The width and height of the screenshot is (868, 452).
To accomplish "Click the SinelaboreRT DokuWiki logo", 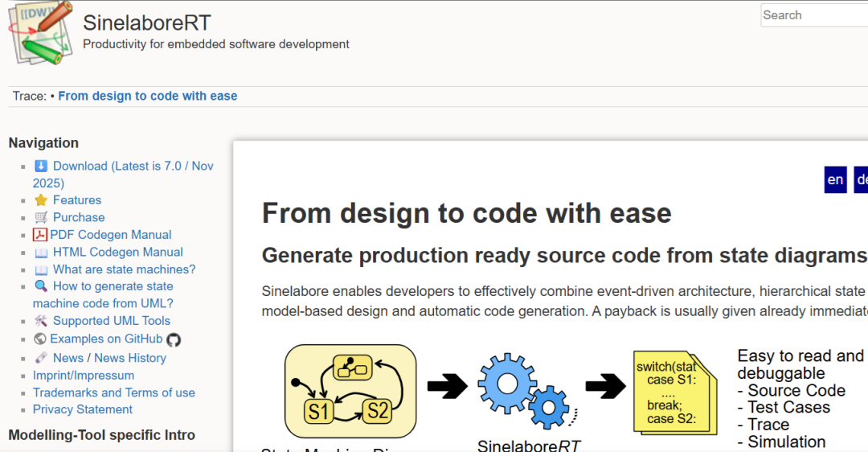I will coord(40,33).
